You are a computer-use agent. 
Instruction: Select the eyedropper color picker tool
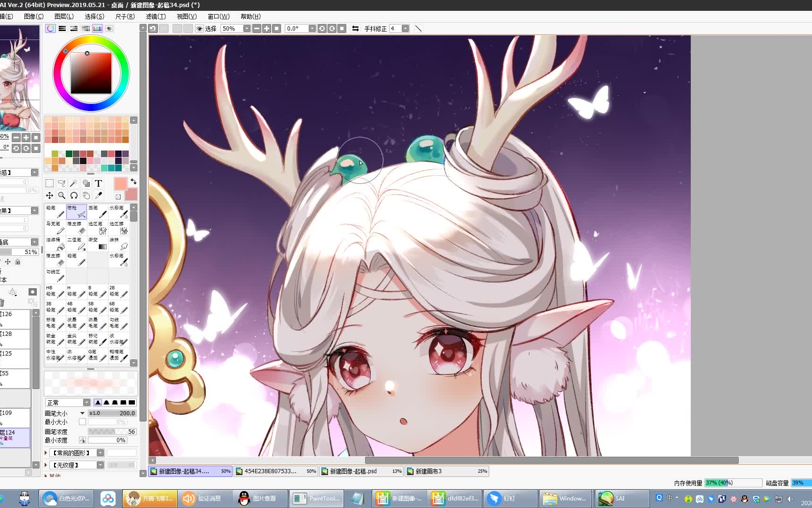click(x=98, y=195)
